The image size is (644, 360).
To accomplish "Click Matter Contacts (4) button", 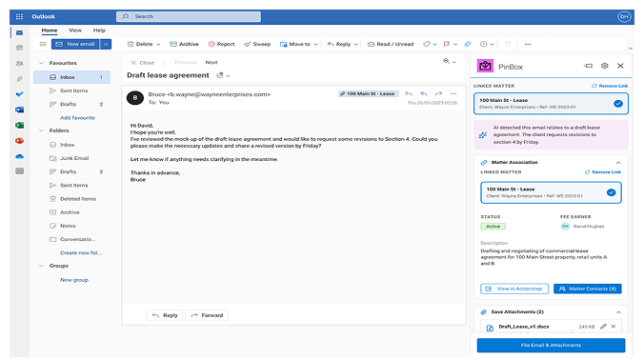I will click(x=588, y=289).
